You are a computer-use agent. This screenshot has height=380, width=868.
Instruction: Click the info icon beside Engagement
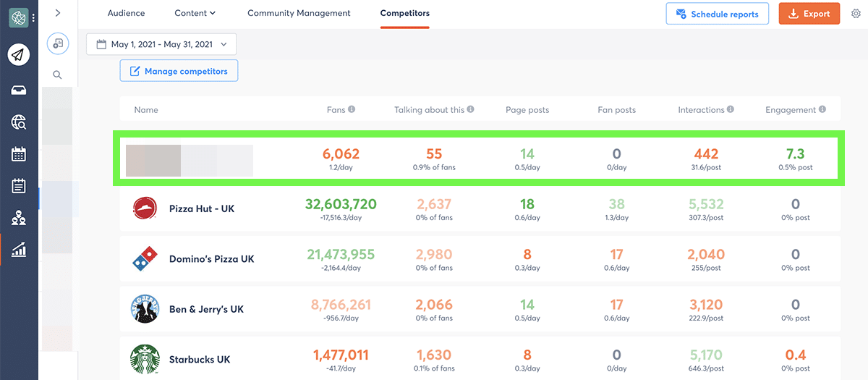[822, 110]
